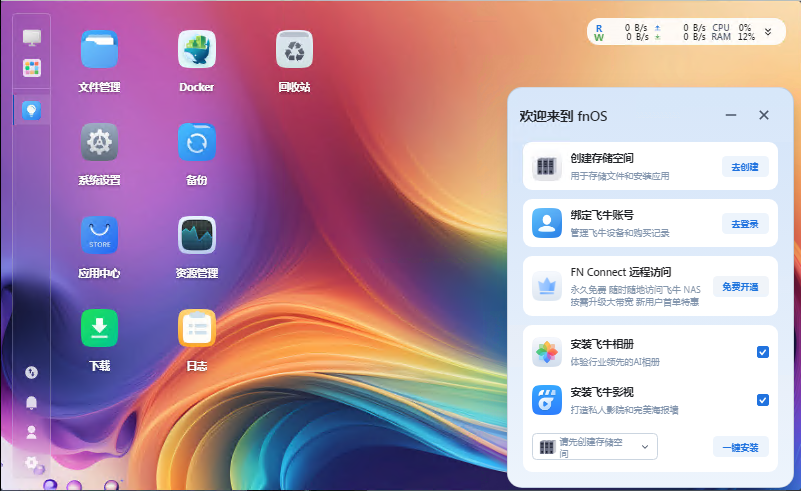Launch the 应用中心 app store
Viewport: 801px width, 491px height.
coord(99,236)
